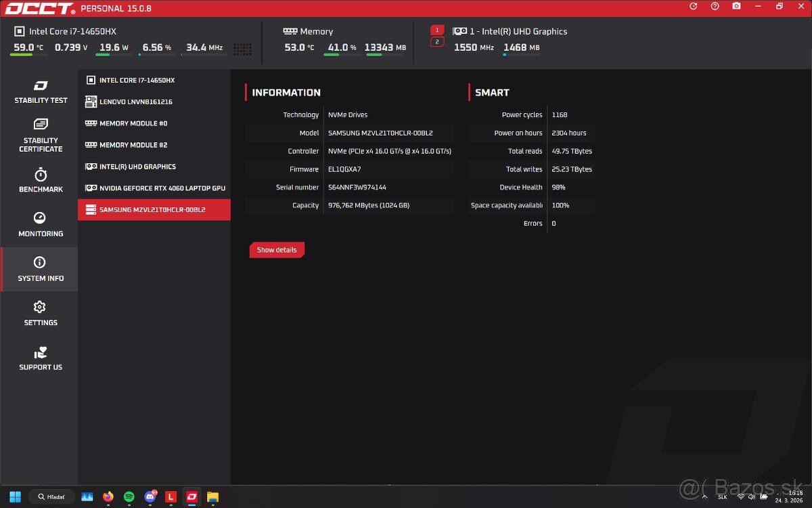Open the Hľadať search box in taskbar

(51, 496)
